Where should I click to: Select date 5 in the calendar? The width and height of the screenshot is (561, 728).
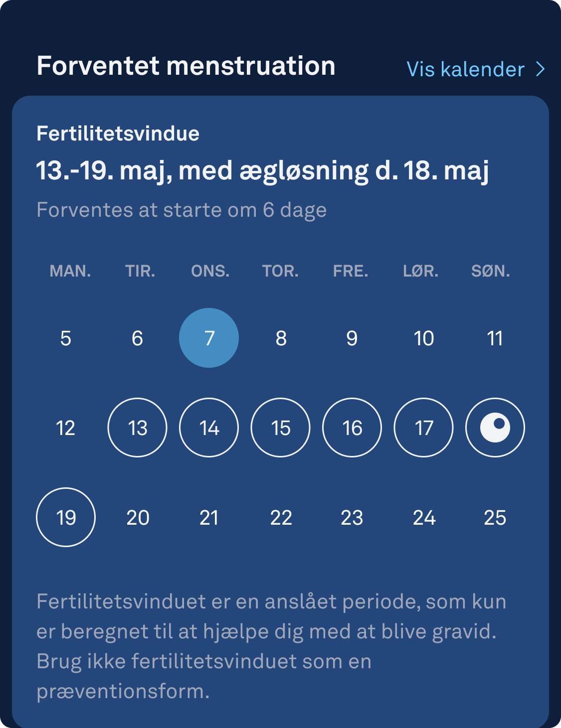click(66, 338)
